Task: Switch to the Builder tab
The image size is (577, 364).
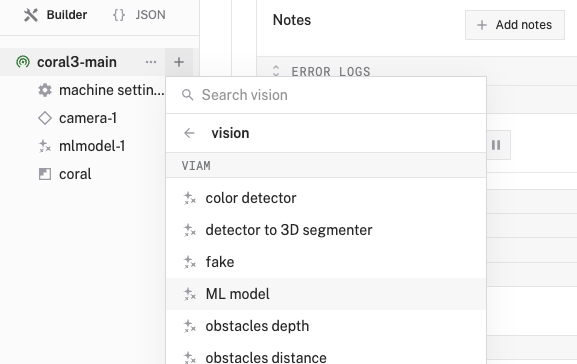Action: click(55, 15)
